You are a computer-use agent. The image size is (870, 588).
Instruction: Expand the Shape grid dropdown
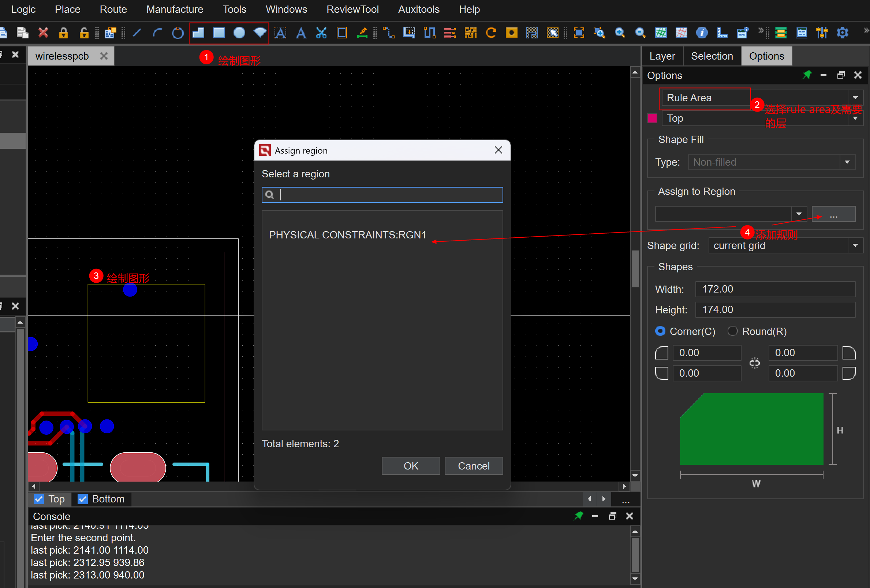(x=855, y=245)
